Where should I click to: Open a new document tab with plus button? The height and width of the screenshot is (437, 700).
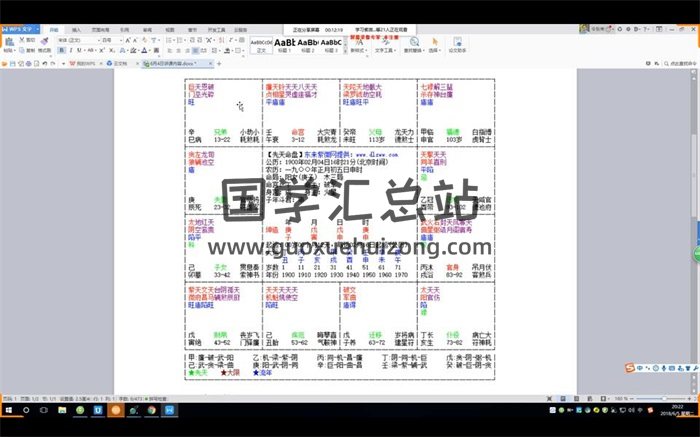point(219,64)
